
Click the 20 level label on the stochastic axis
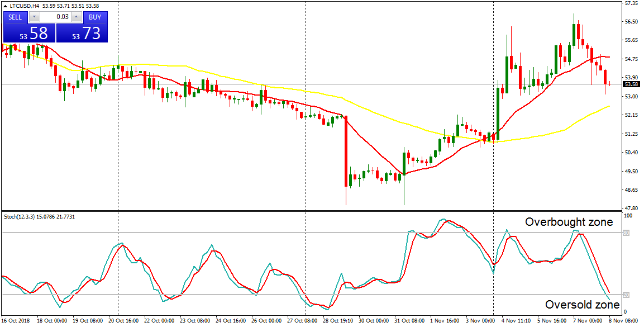pyautogui.click(x=626, y=295)
